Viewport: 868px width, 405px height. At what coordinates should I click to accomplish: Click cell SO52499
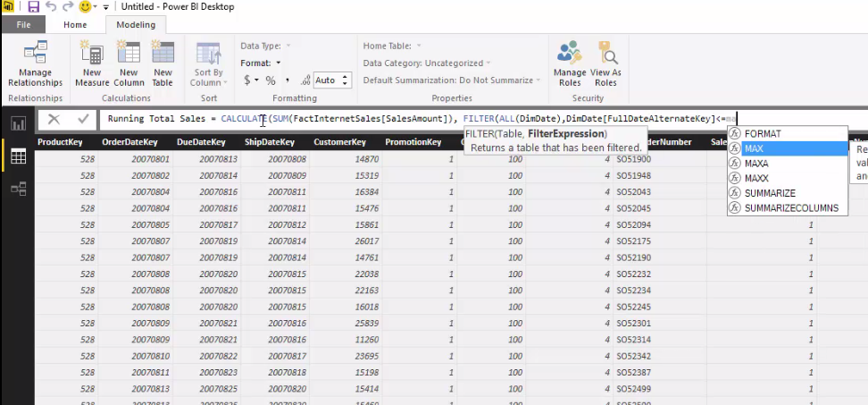[633, 389]
